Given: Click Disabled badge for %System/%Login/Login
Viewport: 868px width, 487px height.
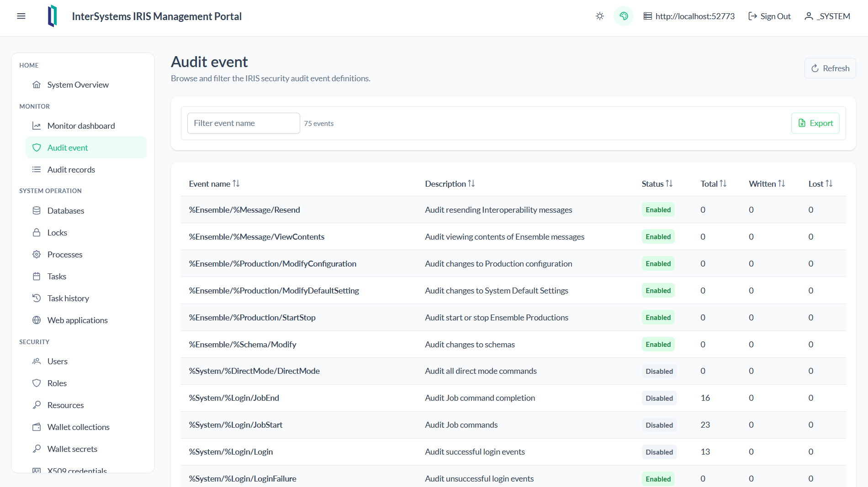Looking at the screenshot, I should (659, 452).
